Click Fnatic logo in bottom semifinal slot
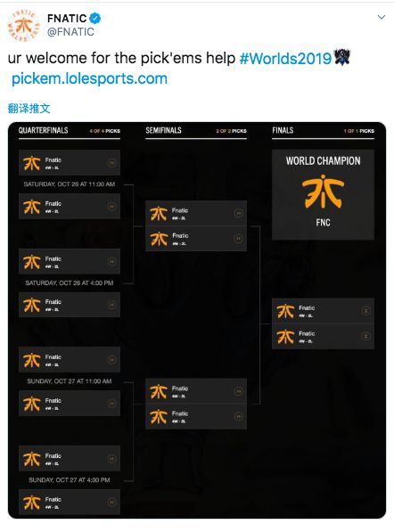Viewport: 394px width, 532px height. point(159,417)
